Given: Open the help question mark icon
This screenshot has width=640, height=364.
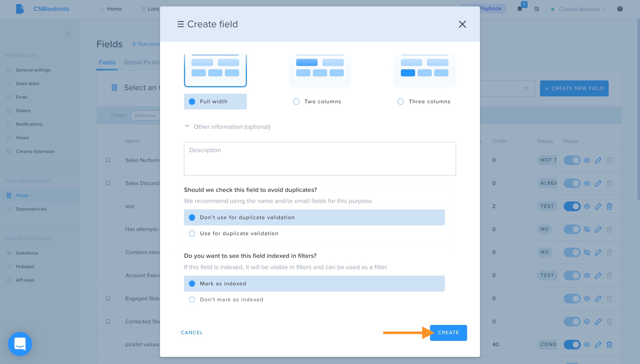Looking at the screenshot, I should (x=620, y=9).
